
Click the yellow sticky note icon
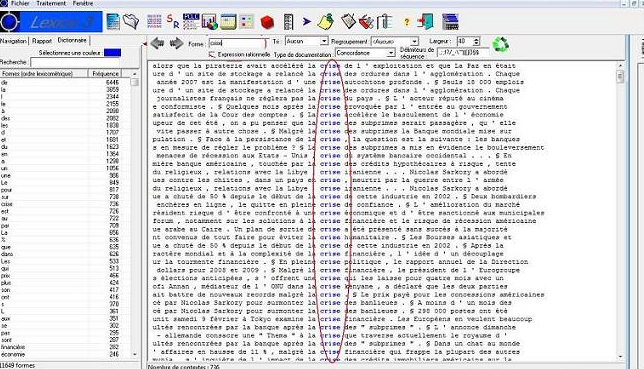(x=325, y=21)
